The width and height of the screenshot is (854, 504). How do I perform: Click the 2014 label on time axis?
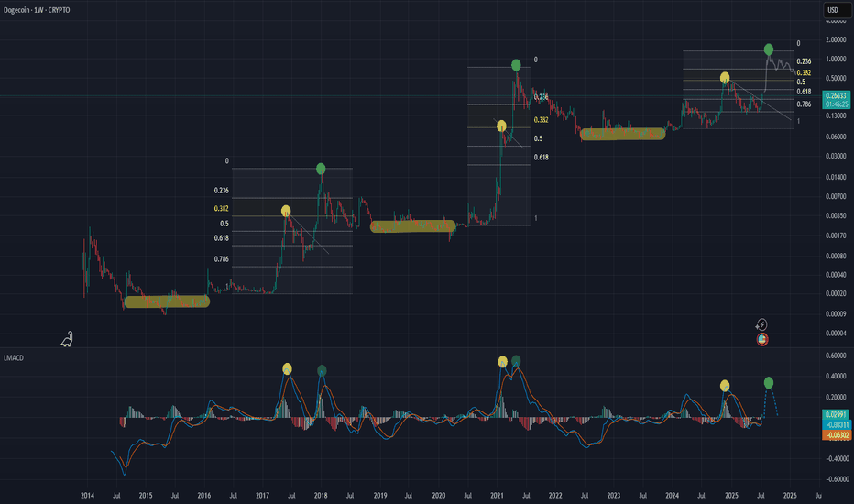(87, 495)
